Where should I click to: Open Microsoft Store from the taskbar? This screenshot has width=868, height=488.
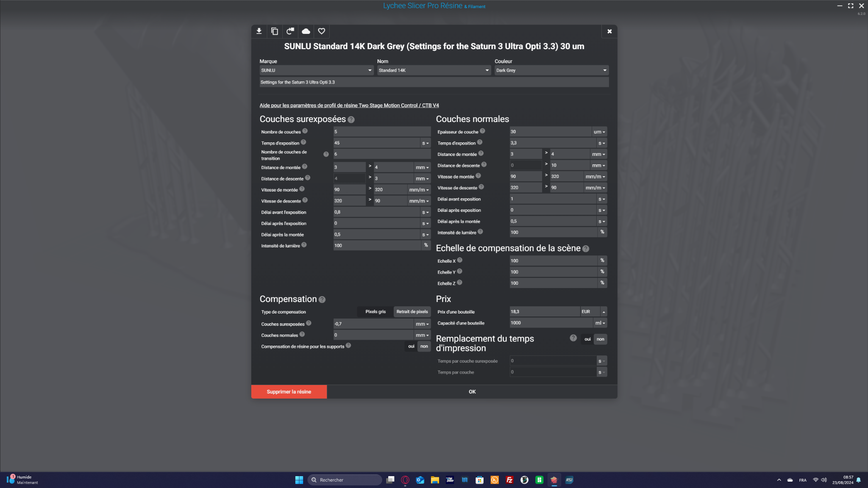pyautogui.click(x=479, y=480)
